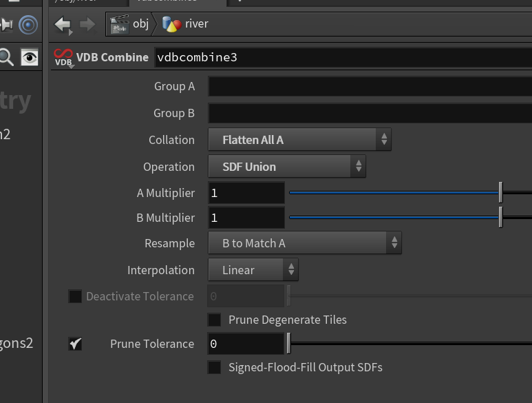Click the Group A input field
This screenshot has height=403, width=532.
pyautogui.click(x=370, y=86)
